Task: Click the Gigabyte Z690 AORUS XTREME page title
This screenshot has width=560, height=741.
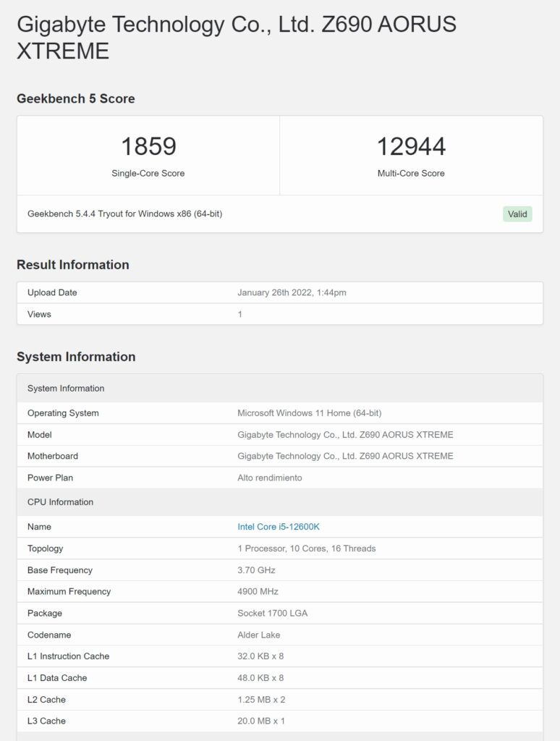Action: [x=237, y=38]
